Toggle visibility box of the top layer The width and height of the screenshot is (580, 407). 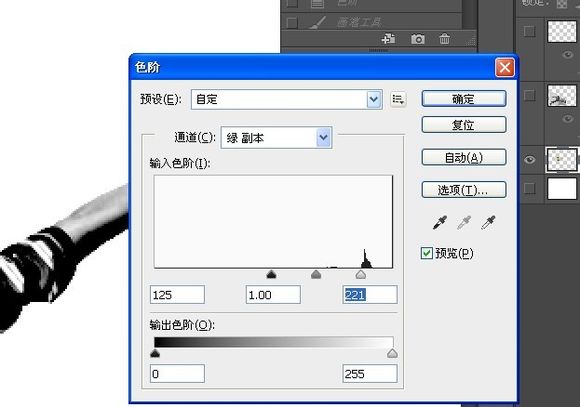(x=530, y=31)
